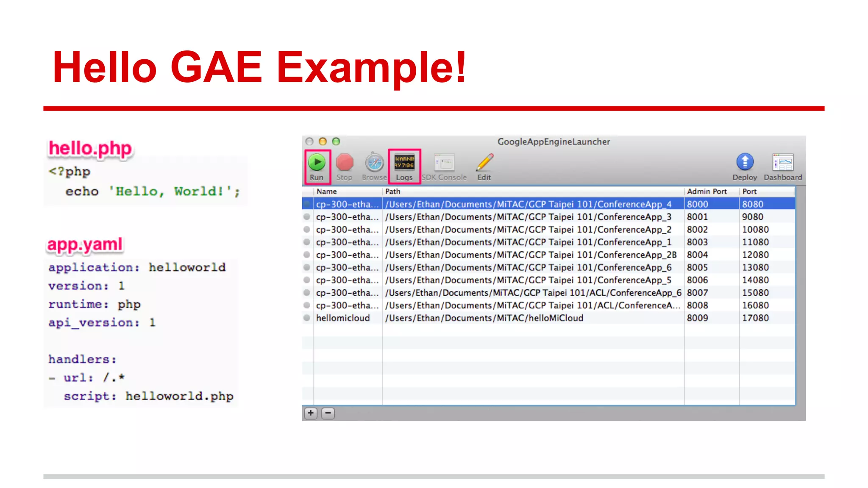
Task: Click port 12080 cell
Action: click(x=755, y=255)
